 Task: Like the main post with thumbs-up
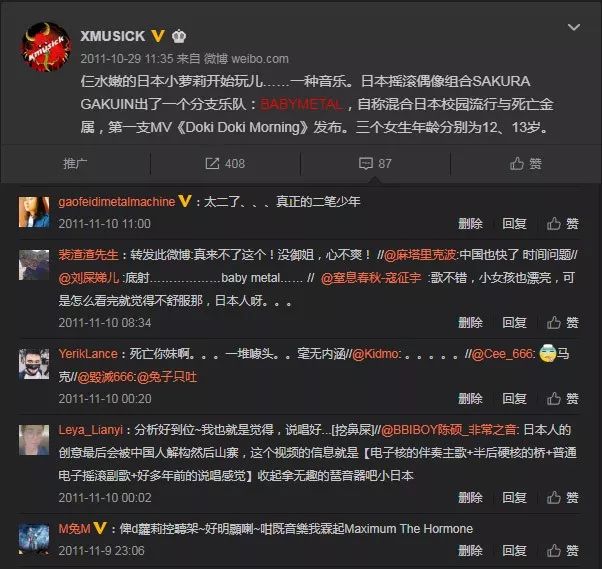pos(526,164)
